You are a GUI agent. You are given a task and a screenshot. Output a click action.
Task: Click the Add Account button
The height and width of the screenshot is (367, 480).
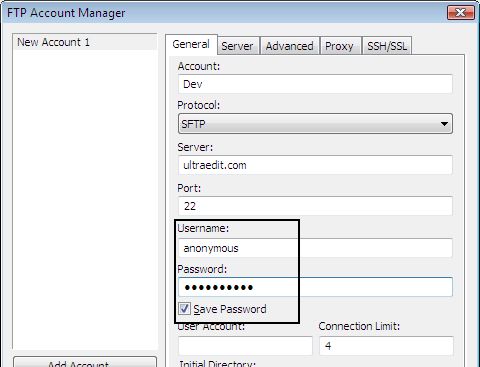(85, 362)
